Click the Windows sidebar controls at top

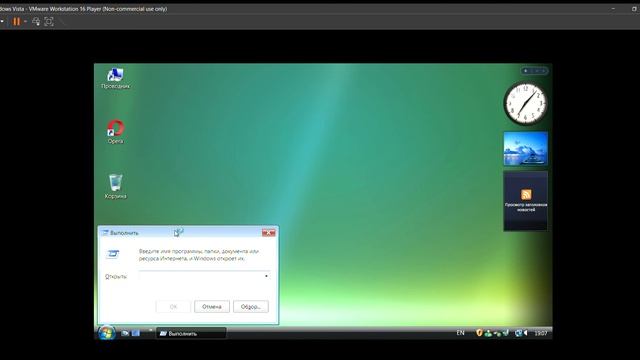(x=534, y=71)
